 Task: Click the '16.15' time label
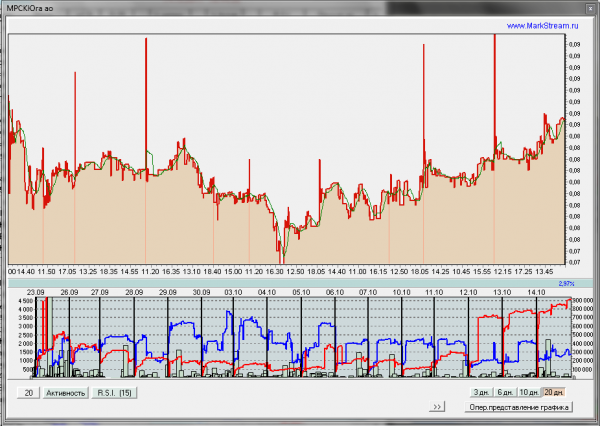(x=378, y=272)
